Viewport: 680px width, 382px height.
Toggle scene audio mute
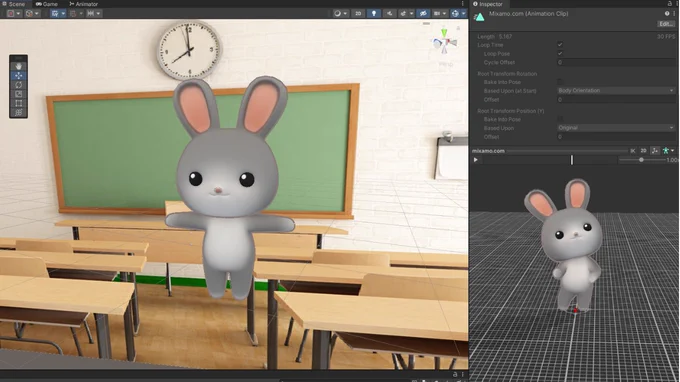[x=389, y=13]
